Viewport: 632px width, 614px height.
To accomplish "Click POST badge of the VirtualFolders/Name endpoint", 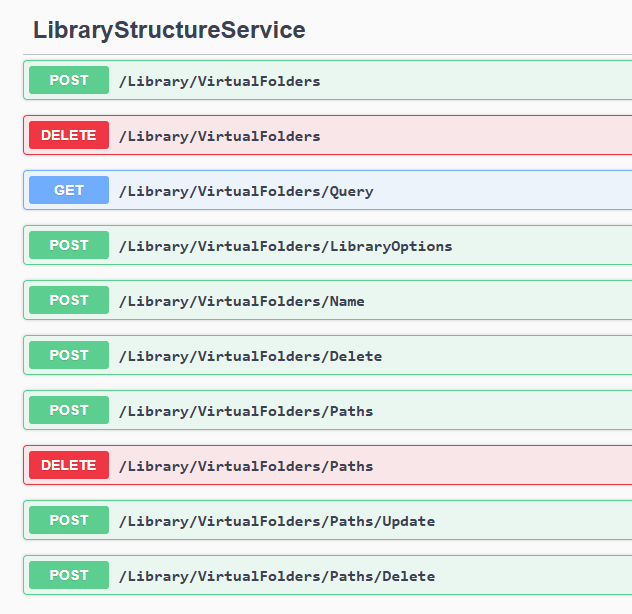I will click(69, 300).
